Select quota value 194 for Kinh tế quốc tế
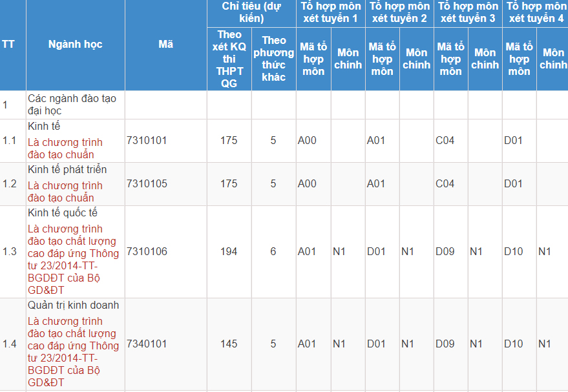The width and height of the screenshot is (568, 392). (x=229, y=251)
